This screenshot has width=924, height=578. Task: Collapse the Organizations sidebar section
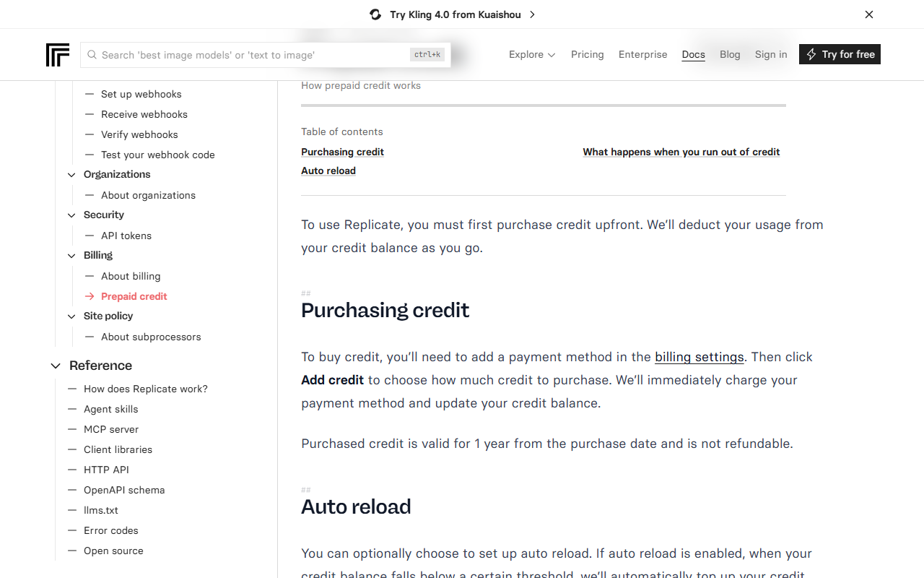point(71,175)
